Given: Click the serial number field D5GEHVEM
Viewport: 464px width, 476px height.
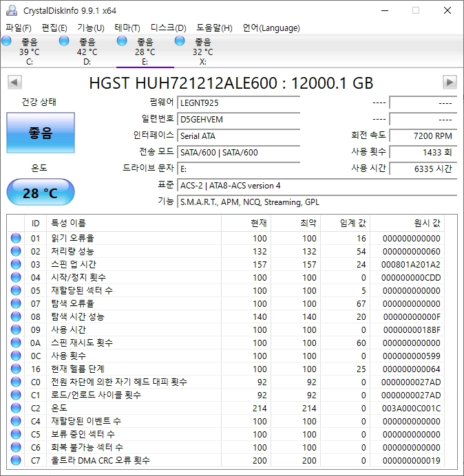Looking at the screenshot, I should 238,119.
